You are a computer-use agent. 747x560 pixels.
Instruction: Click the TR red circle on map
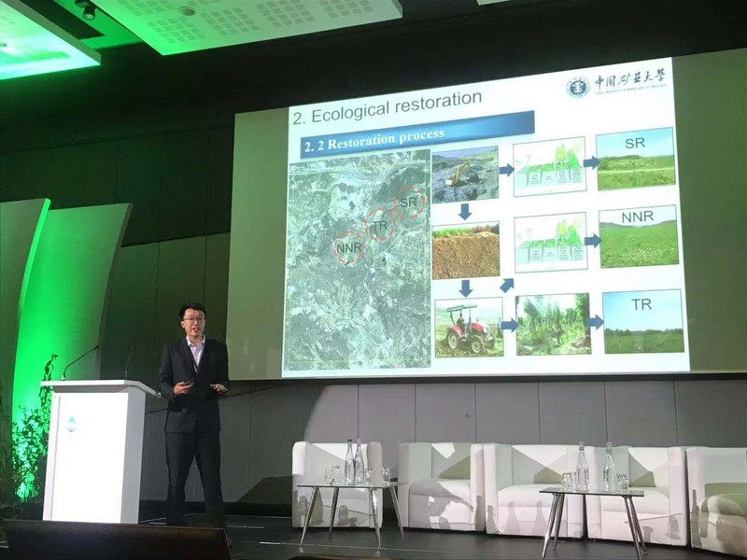tap(381, 226)
